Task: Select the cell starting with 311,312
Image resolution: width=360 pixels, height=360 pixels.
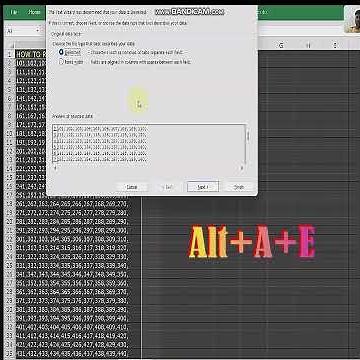Action: coord(78,247)
